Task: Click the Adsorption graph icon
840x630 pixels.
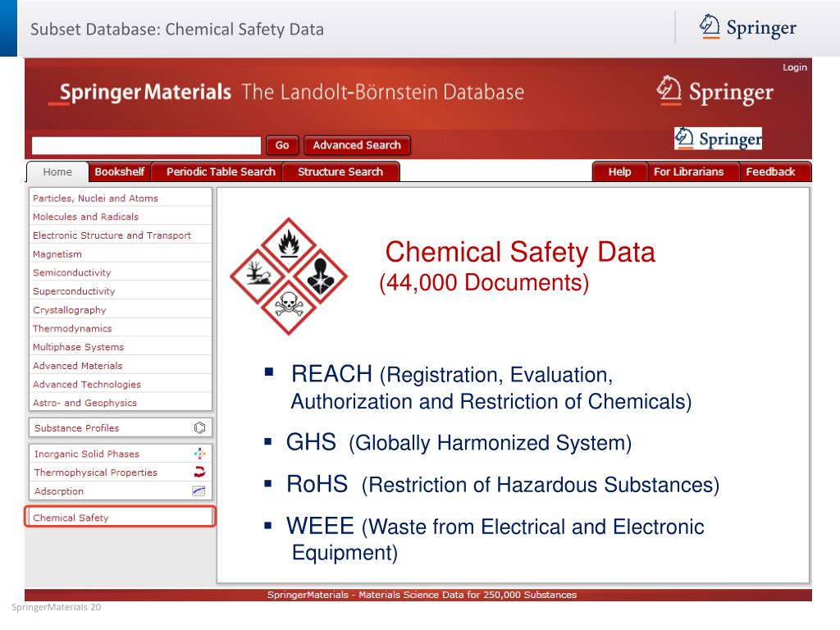Action: click(199, 491)
